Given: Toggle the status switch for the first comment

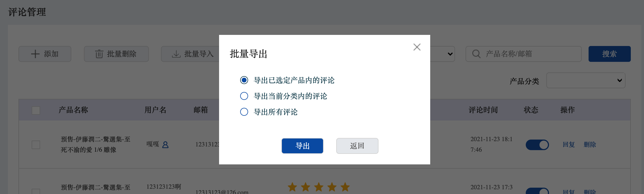Looking at the screenshot, I should coord(537,145).
